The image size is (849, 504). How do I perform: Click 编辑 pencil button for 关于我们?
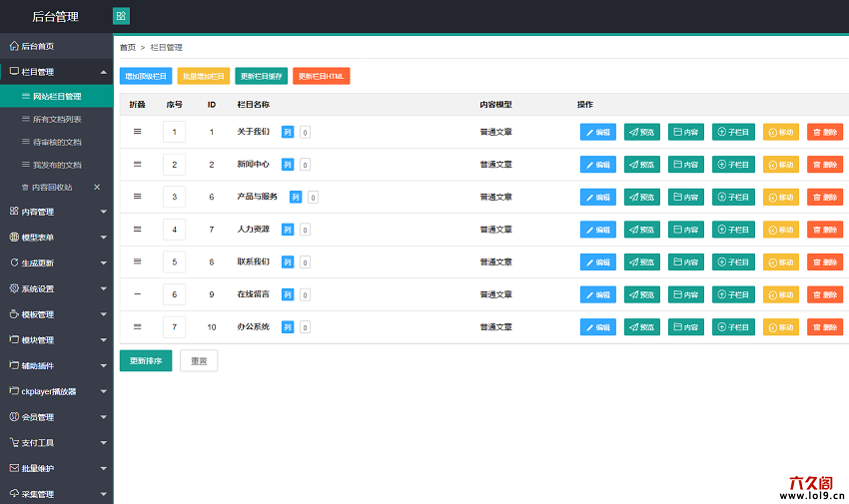[x=598, y=132]
